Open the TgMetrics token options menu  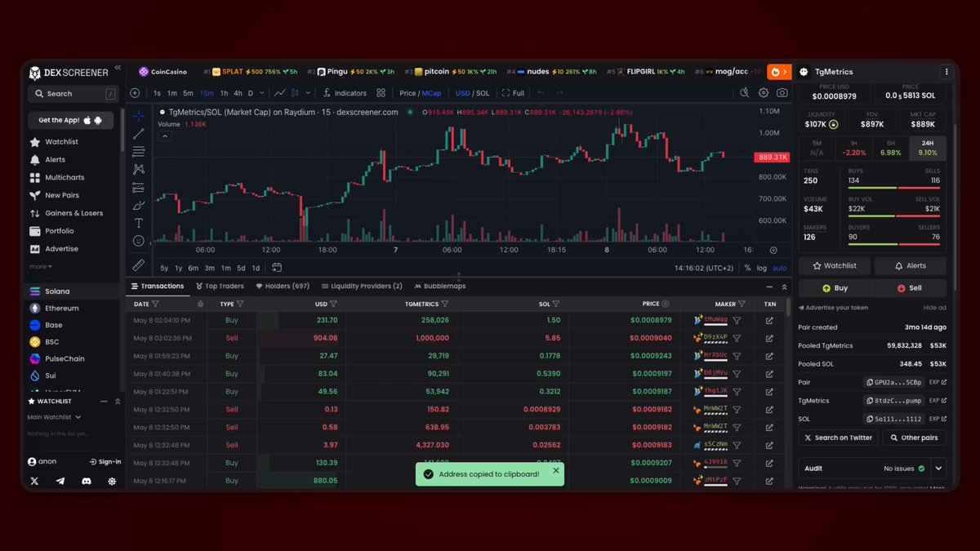click(x=947, y=72)
